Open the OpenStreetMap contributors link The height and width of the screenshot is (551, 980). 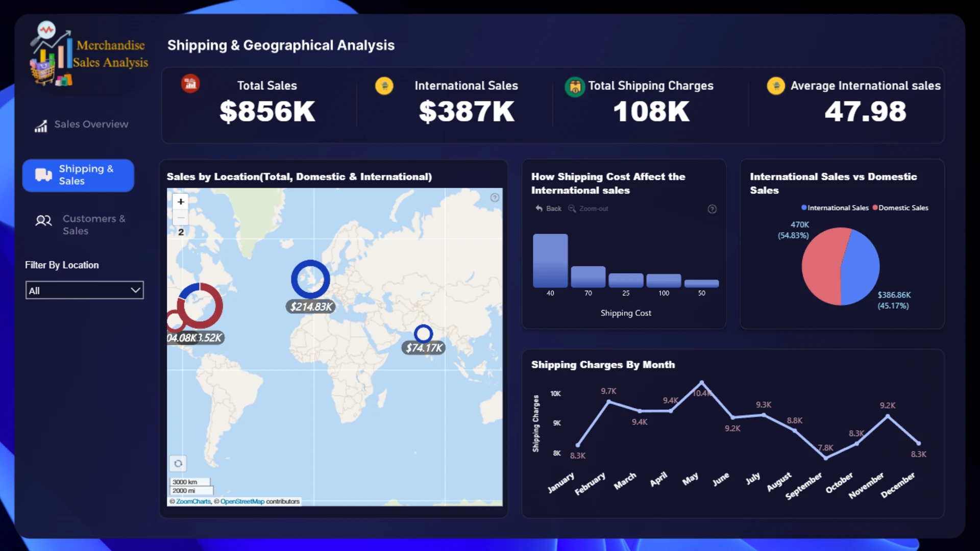[242, 502]
